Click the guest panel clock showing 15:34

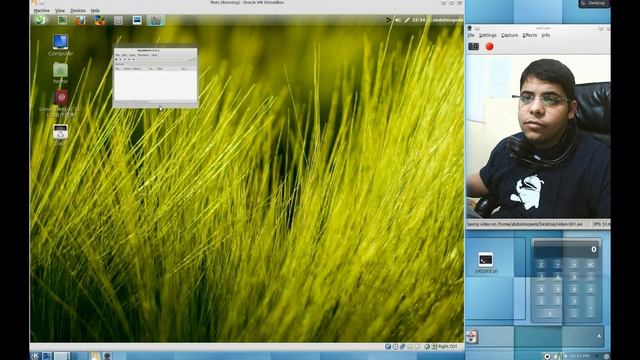tap(418, 20)
